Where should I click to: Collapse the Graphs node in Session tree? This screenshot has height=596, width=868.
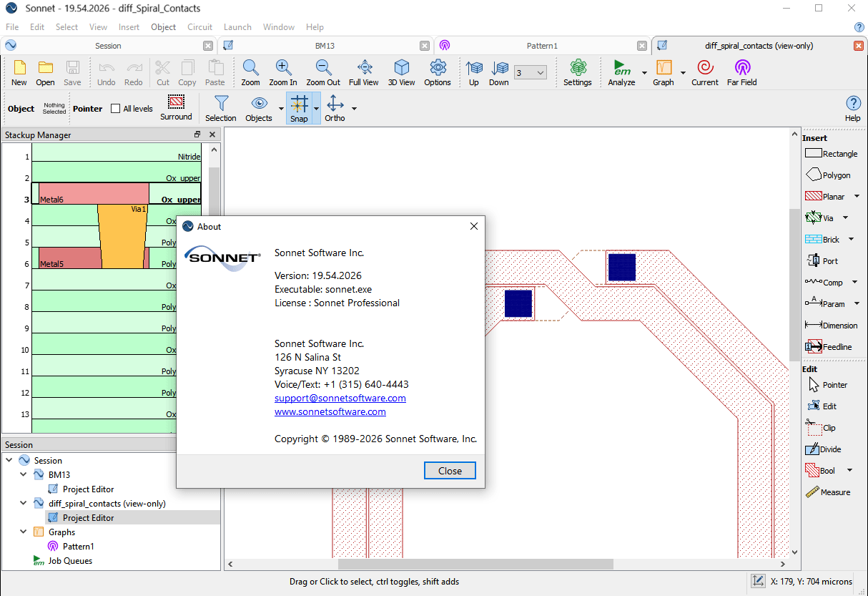pyautogui.click(x=24, y=532)
